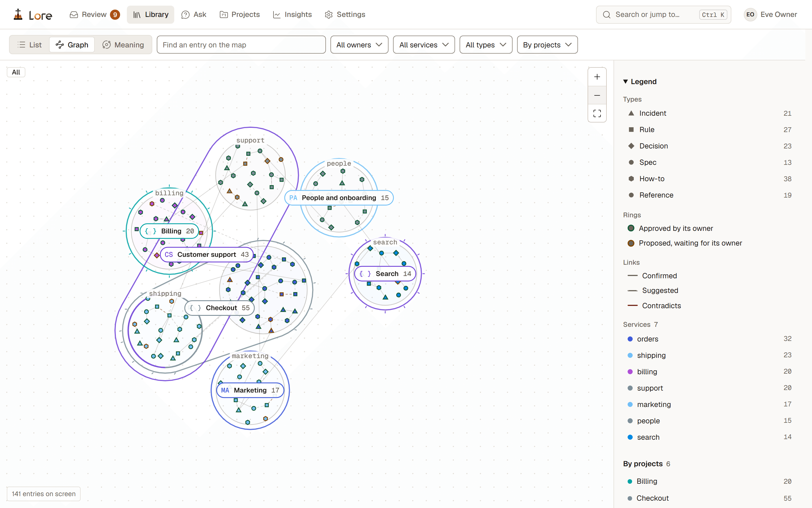The width and height of the screenshot is (812, 508).
Task: Open the By projects grouping dropdown
Action: pos(547,45)
